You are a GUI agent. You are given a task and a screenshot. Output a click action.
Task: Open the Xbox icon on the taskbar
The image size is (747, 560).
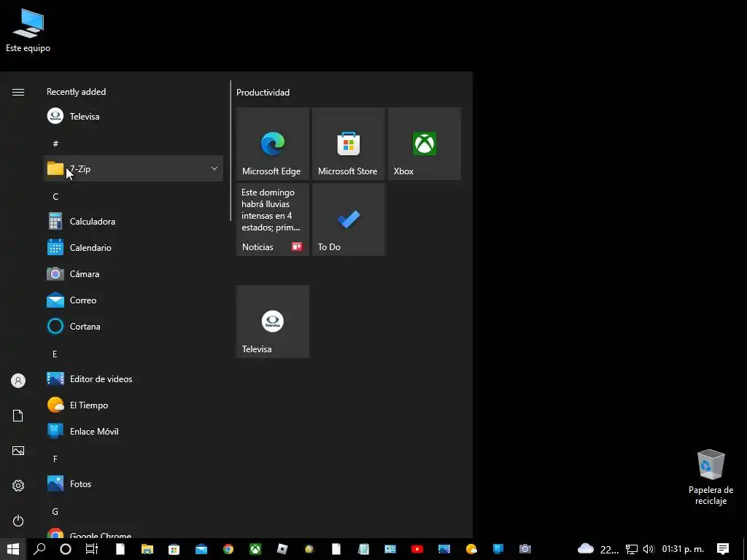click(x=255, y=549)
